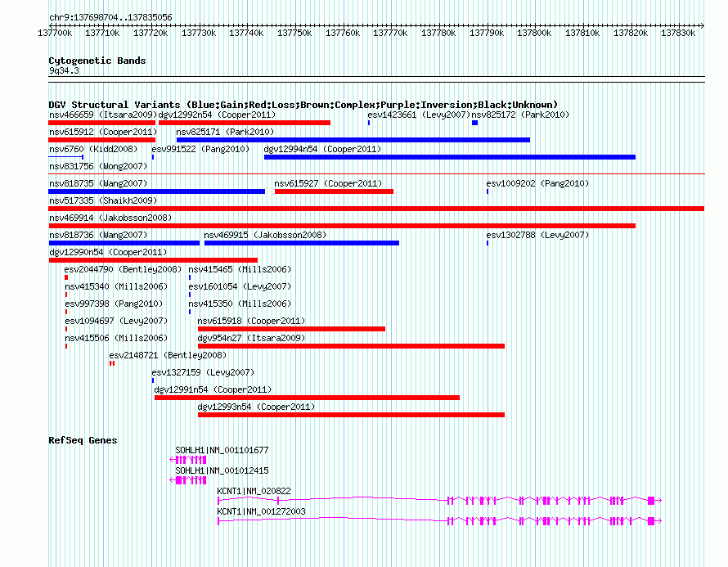Click nsv415506 (Mills2006) label
Screen dimensions: 728x567
click(116, 338)
